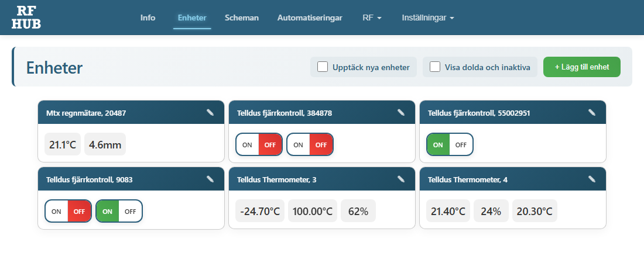644x263 pixels.
Task: Navigate to Automatiseringar
Action: click(x=310, y=18)
